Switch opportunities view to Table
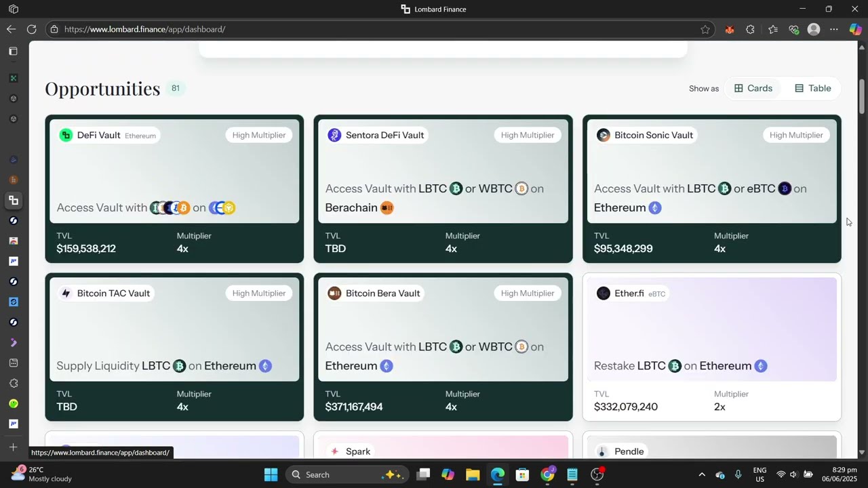 click(812, 88)
